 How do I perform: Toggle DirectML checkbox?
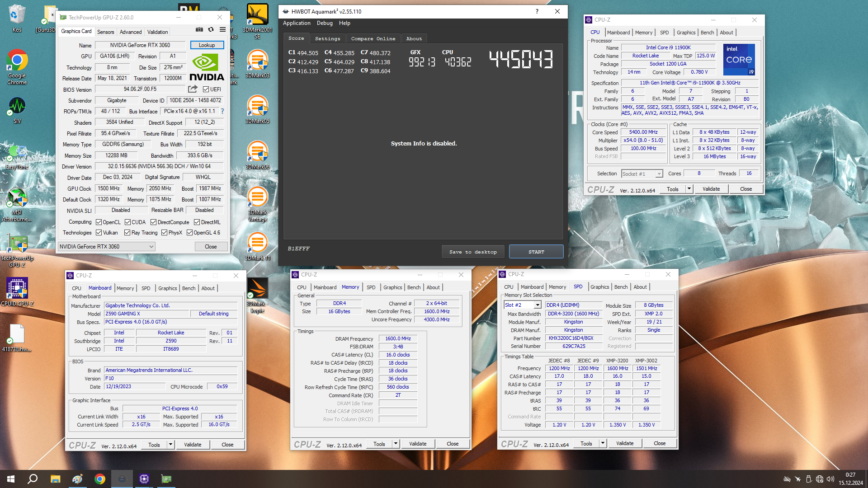pos(197,222)
